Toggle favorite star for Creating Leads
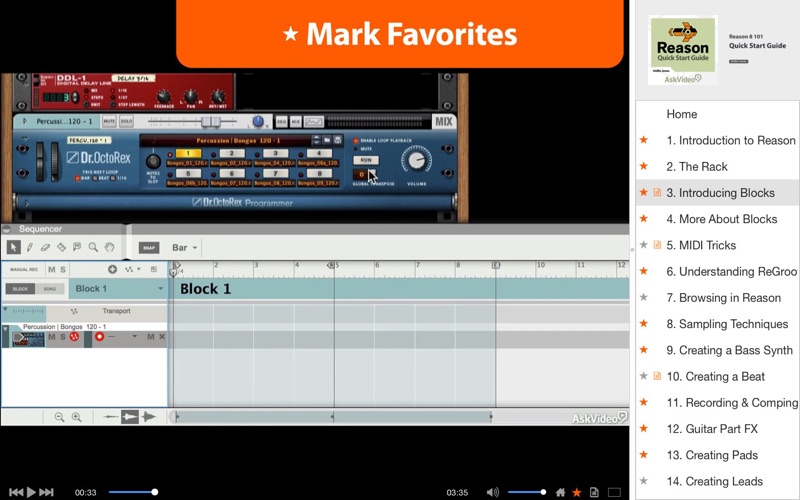 pyautogui.click(x=644, y=481)
